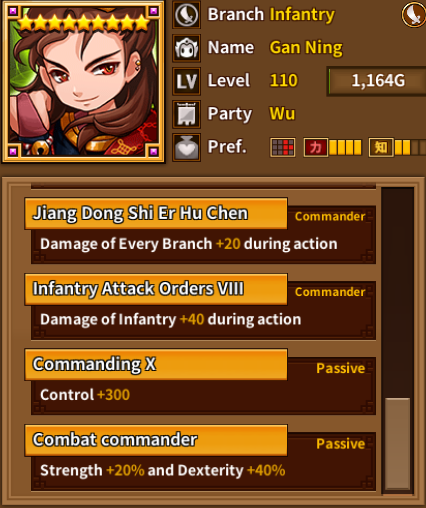Screen dimensions: 426x508
Task: Click the Branch sword icon
Action: (186, 15)
